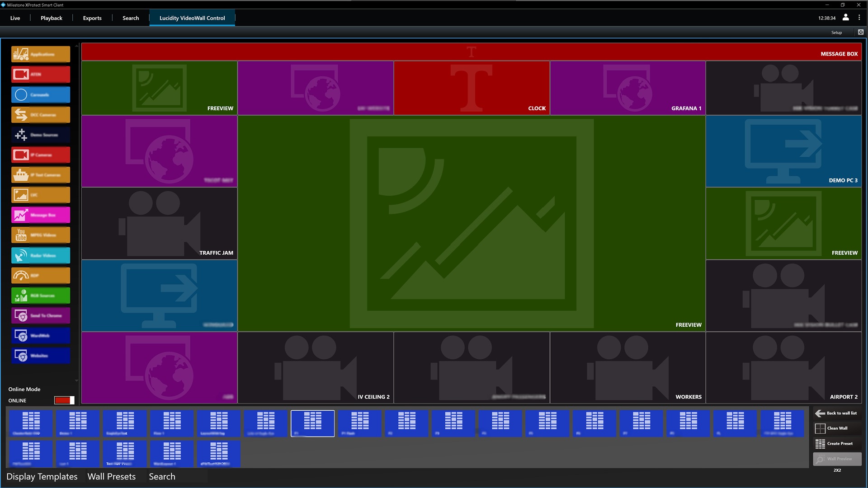The height and width of the screenshot is (488, 868).
Task: Select the IV CEILING 2 camera tile
Action: coord(316,368)
